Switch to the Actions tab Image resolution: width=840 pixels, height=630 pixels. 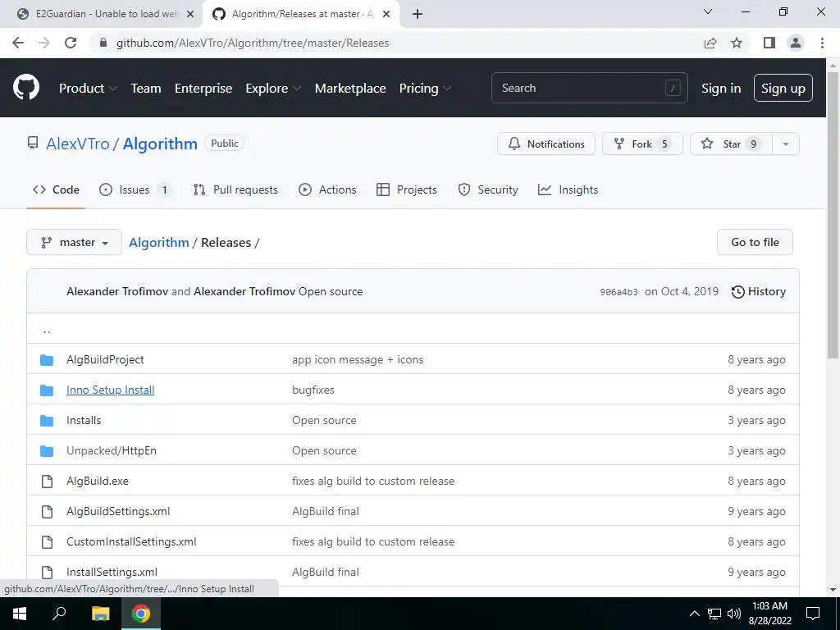click(327, 189)
